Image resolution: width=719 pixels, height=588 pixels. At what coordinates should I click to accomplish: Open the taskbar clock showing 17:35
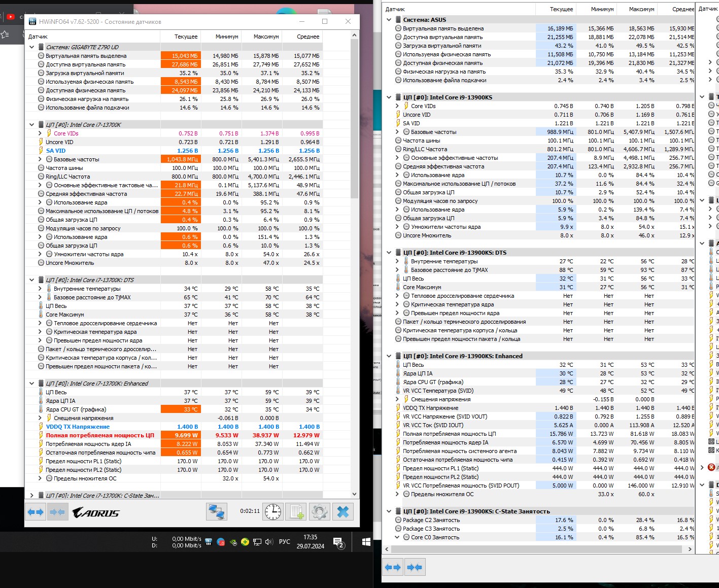[x=311, y=542]
